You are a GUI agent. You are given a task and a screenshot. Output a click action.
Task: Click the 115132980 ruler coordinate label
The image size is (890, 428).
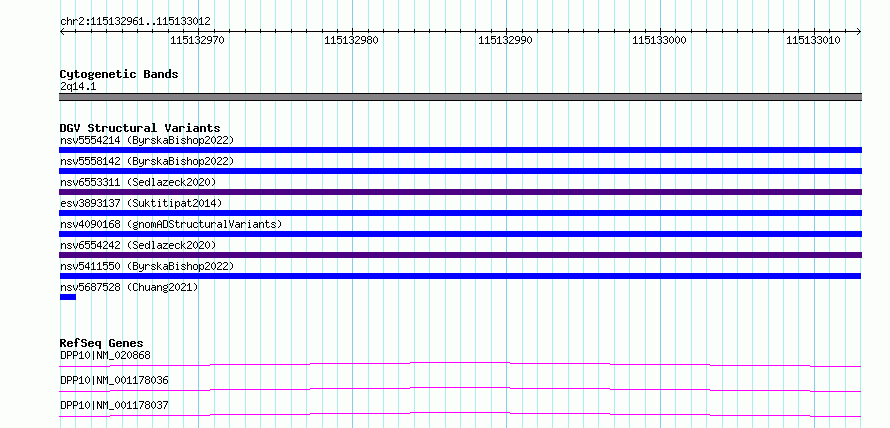[351, 40]
